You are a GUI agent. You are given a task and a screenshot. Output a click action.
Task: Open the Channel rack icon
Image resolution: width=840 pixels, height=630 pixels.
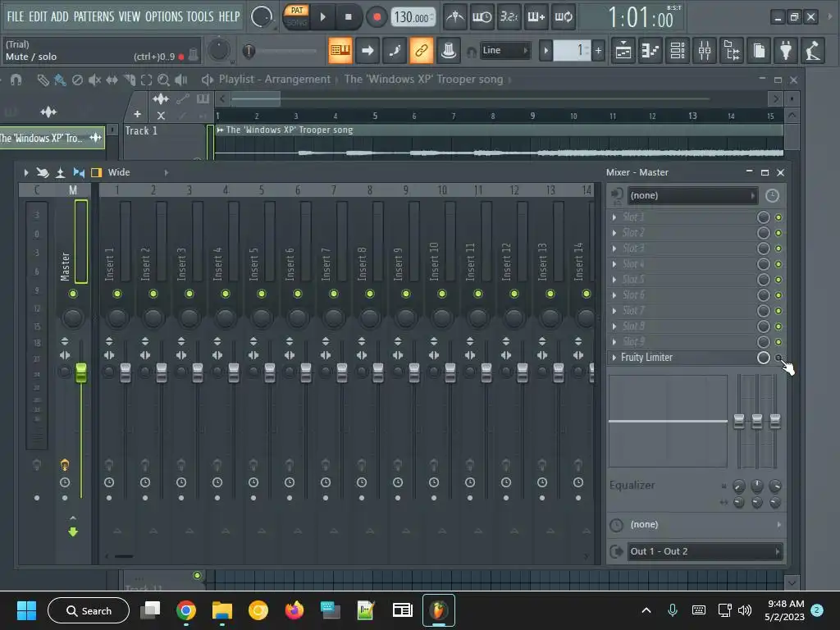[678, 51]
